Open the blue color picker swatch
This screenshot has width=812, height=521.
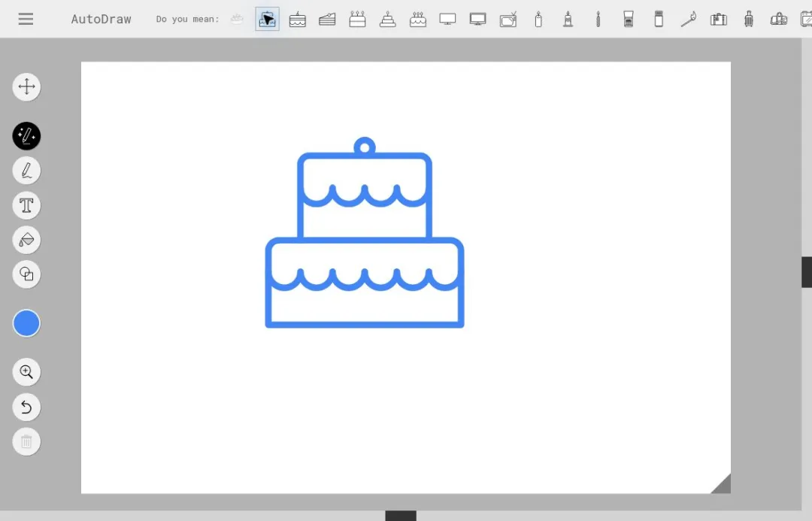pos(26,323)
